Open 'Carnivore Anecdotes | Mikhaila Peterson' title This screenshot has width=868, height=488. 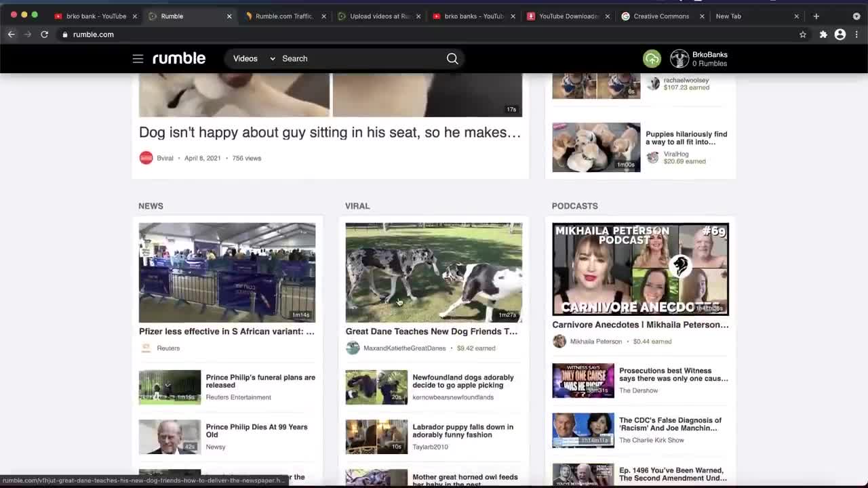[x=640, y=325]
